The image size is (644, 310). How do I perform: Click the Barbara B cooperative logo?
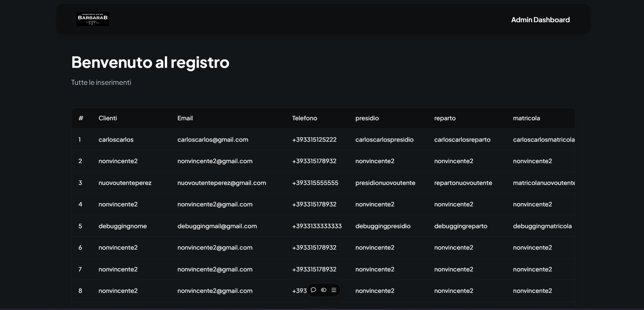coord(93,19)
